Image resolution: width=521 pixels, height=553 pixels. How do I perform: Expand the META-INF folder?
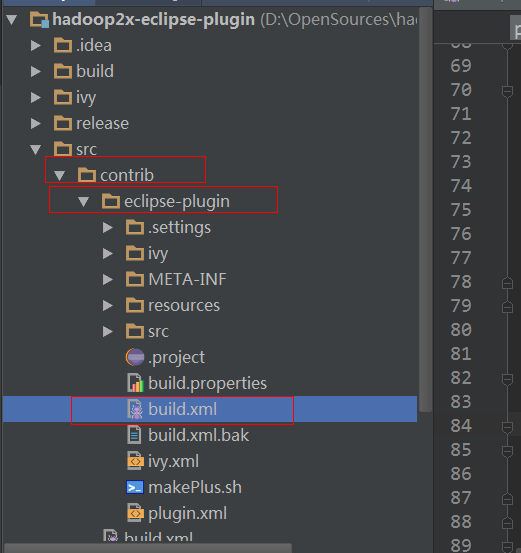point(108,280)
